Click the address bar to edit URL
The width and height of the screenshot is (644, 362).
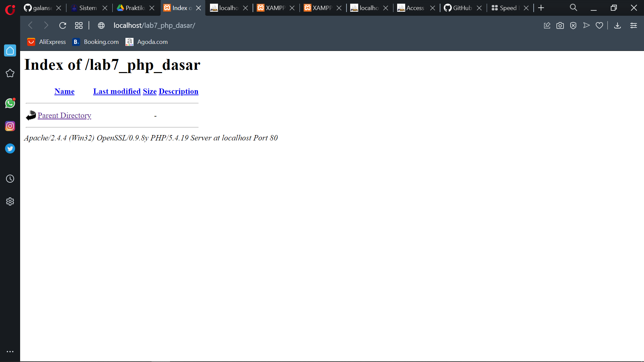154,25
